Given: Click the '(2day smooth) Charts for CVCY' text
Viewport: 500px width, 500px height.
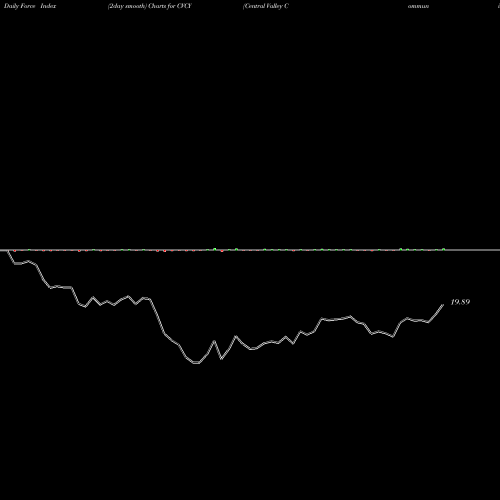Looking at the screenshot, I should click(x=150, y=6).
